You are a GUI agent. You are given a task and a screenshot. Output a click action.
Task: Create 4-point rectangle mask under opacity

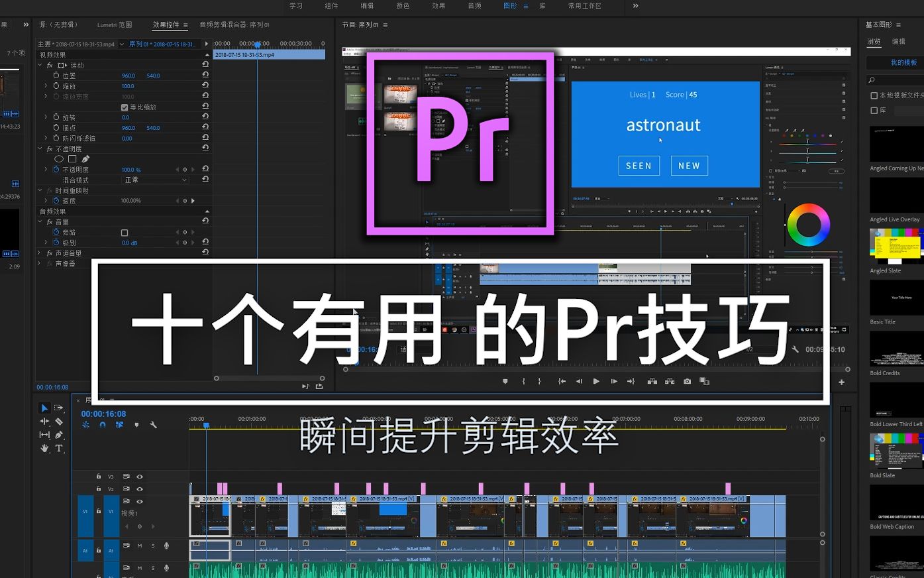click(x=72, y=159)
